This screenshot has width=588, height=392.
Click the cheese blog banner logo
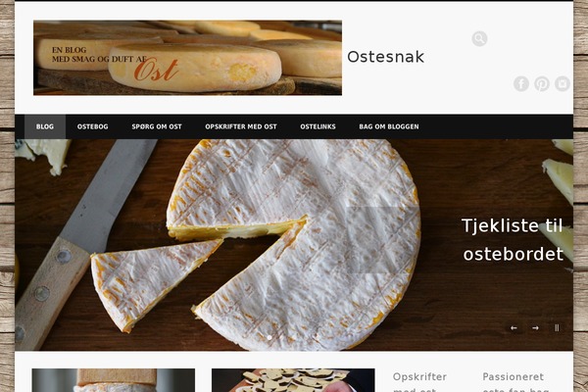point(187,58)
